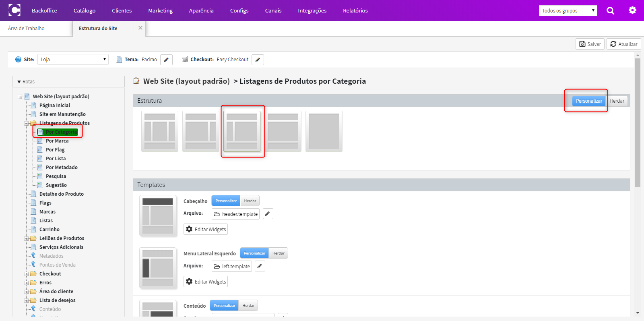
Task: Collapse the Rotas panel
Action: pos(19,82)
